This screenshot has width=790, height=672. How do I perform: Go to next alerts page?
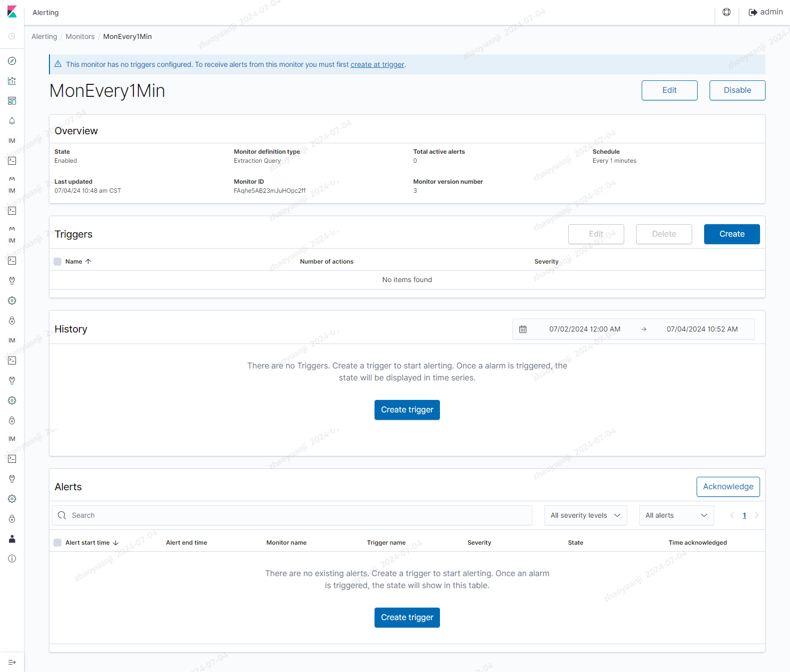point(757,515)
